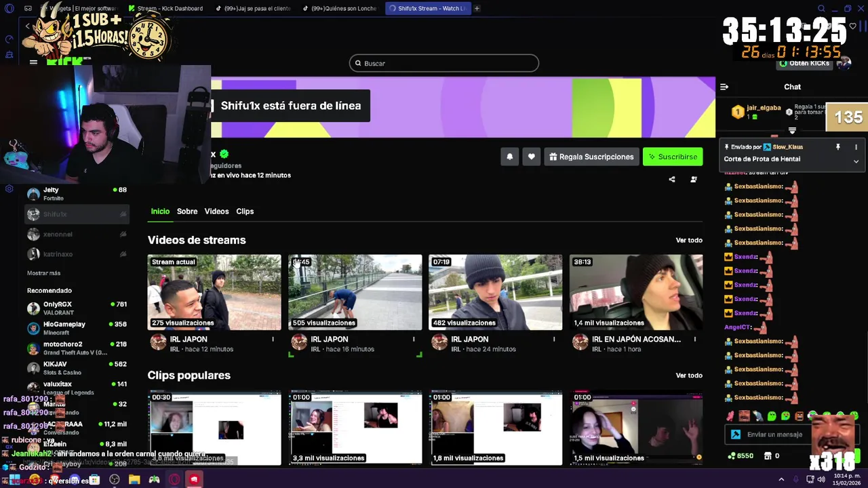Open three-dot menu on pinned message
The image size is (868, 488).
pos(856,147)
